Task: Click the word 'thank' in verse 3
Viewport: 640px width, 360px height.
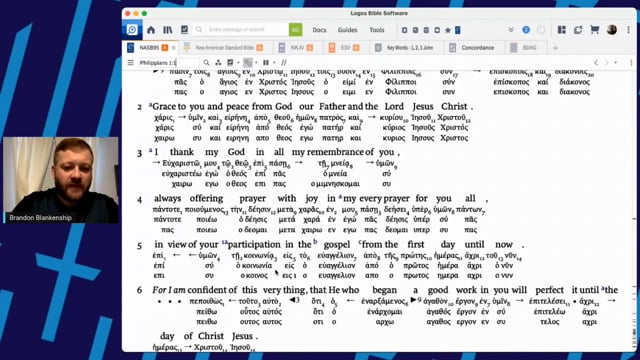Action: [x=182, y=152]
